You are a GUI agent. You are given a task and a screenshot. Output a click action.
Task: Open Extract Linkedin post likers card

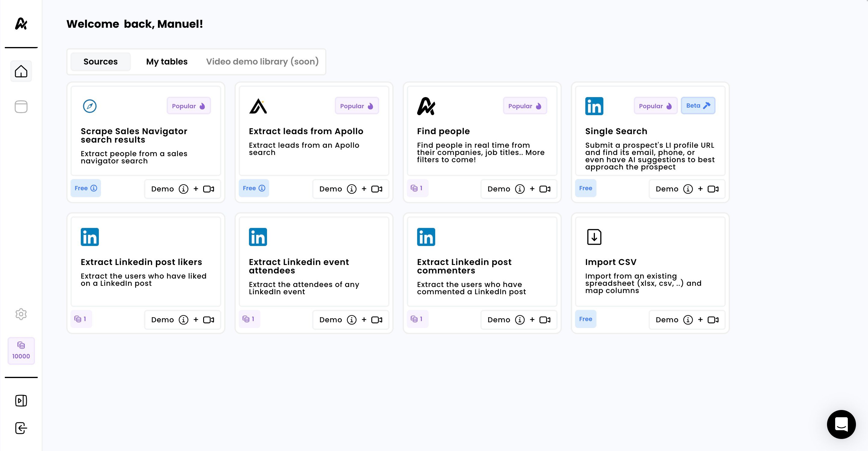(146, 262)
